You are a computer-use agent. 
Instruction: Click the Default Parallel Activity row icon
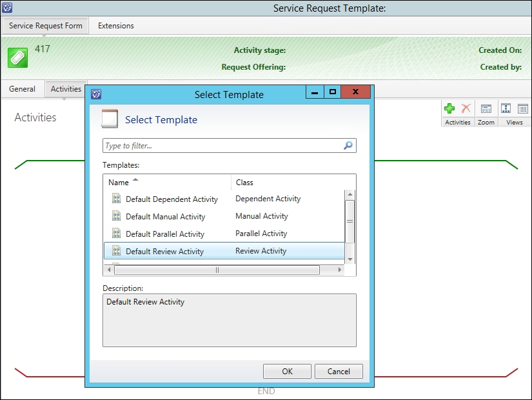point(116,234)
